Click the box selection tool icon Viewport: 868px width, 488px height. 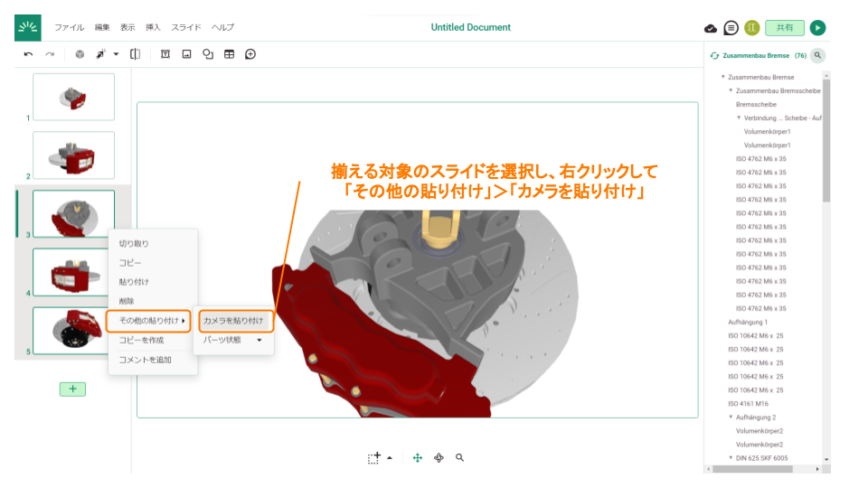click(374, 458)
